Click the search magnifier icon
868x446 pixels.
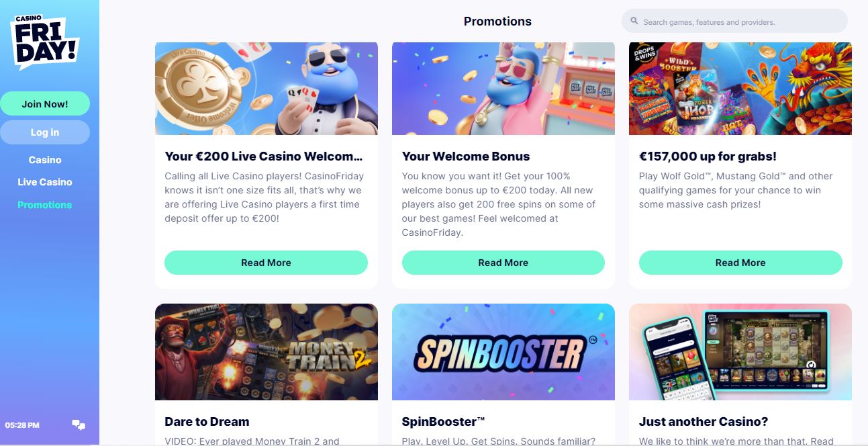634,21
